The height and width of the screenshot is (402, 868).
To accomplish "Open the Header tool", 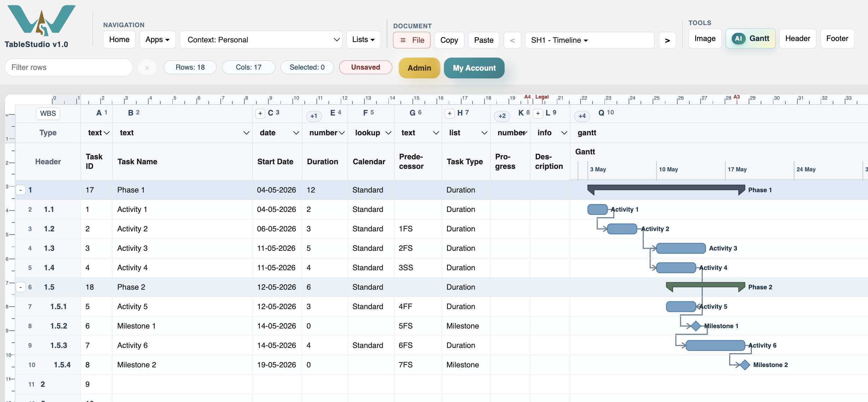I will (798, 39).
